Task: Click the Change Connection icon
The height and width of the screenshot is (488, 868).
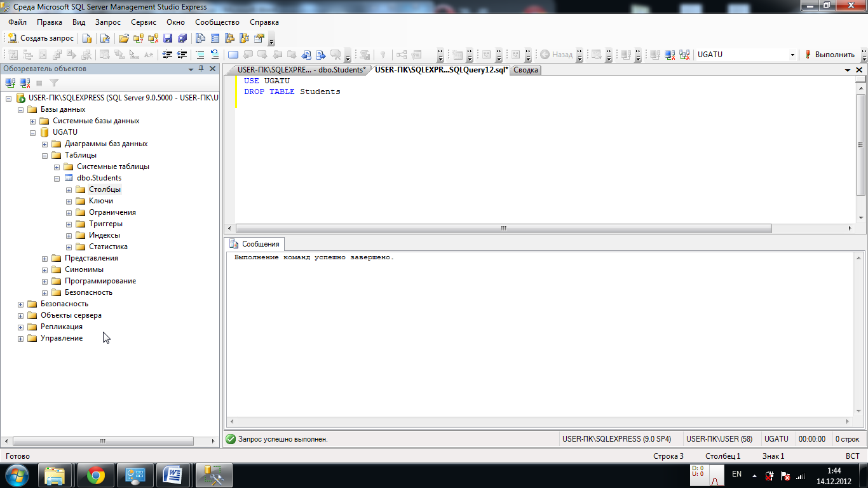Action: pyautogui.click(x=684, y=55)
